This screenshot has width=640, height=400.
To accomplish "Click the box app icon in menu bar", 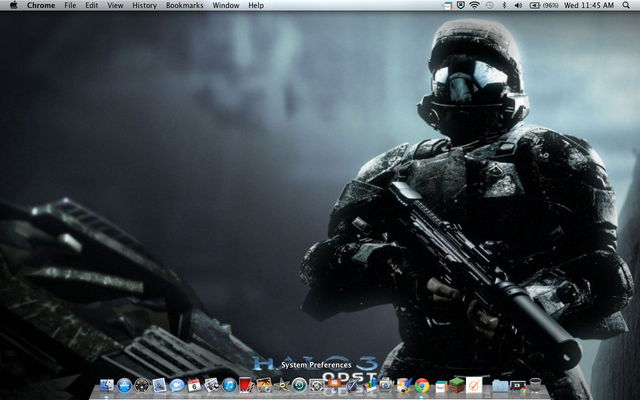I will 447,5.
